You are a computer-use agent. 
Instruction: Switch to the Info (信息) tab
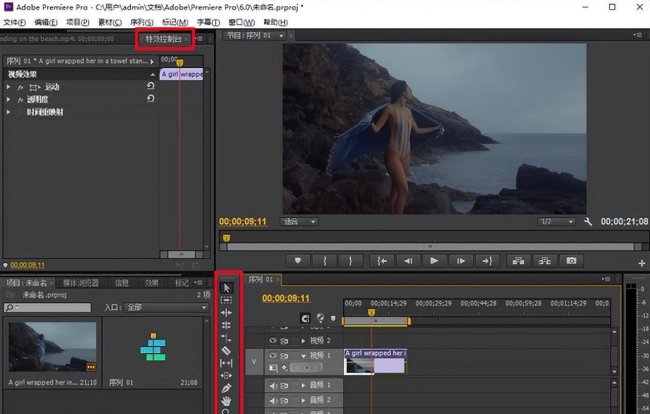click(x=121, y=283)
